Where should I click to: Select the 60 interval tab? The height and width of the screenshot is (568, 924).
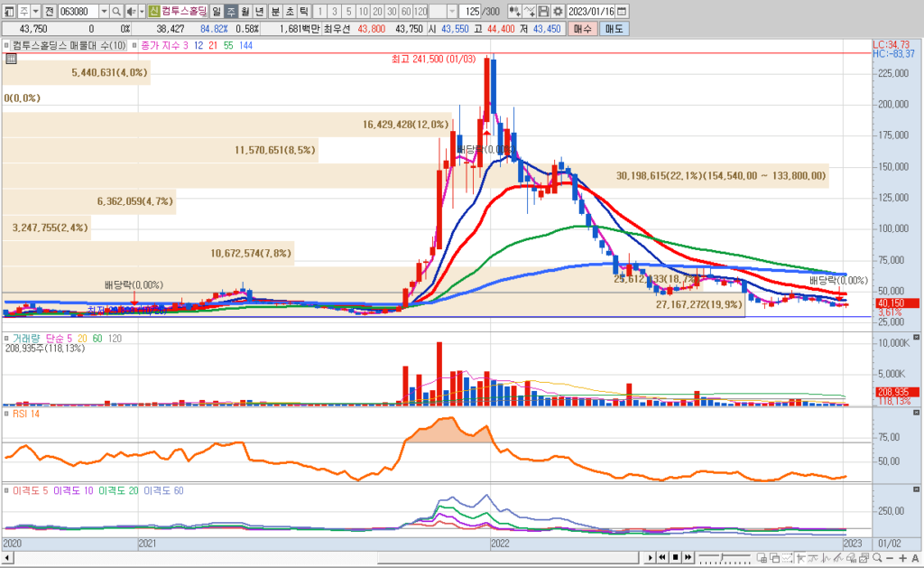pyautogui.click(x=405, y=11)
